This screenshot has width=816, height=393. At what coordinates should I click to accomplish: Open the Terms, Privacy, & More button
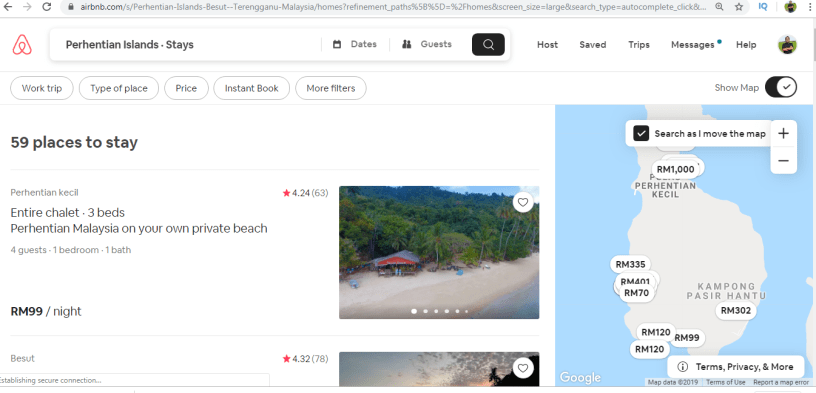click(x=736, y=366)
